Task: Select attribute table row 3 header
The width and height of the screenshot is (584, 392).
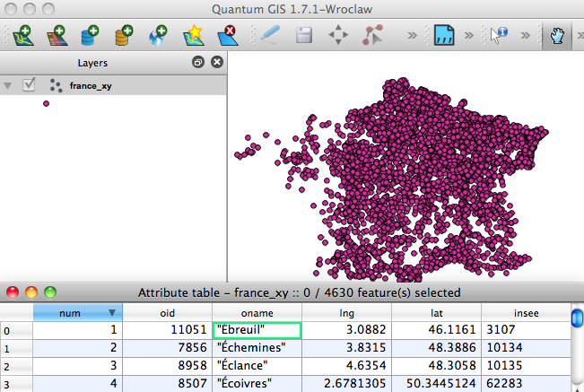Action: tap(16, 384)
